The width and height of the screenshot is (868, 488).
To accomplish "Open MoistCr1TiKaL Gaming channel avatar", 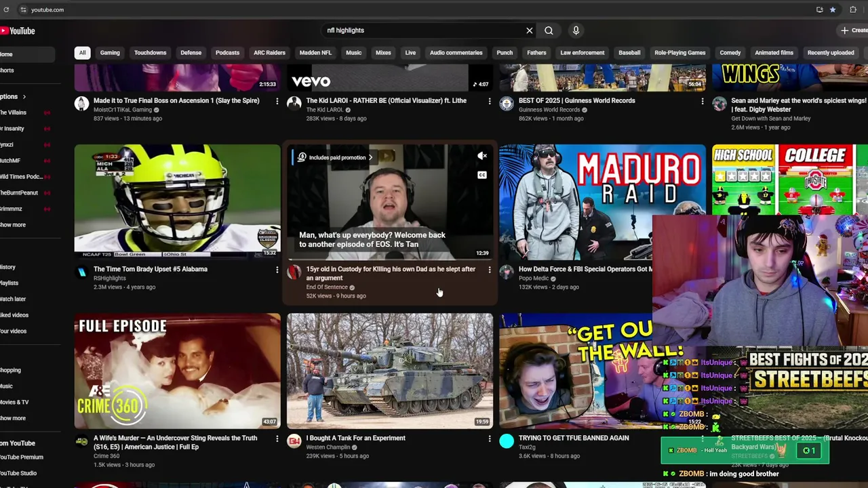I will tap(81, 103).
